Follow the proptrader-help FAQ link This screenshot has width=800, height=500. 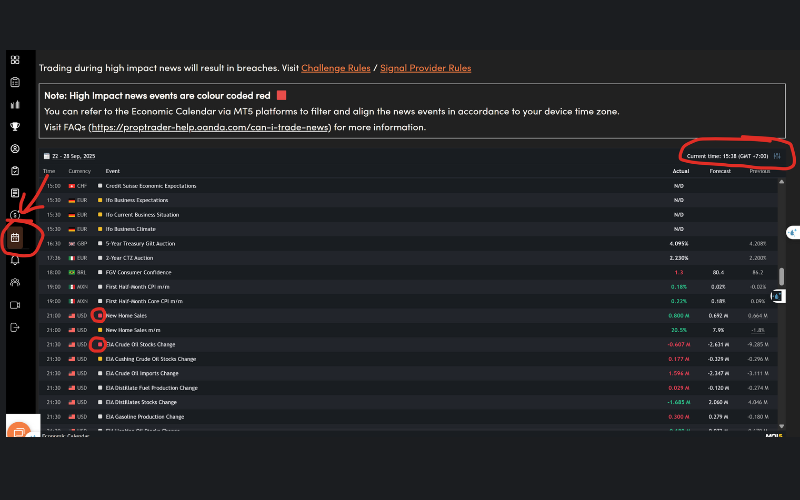pyautogui.click(x=210, y=127)
